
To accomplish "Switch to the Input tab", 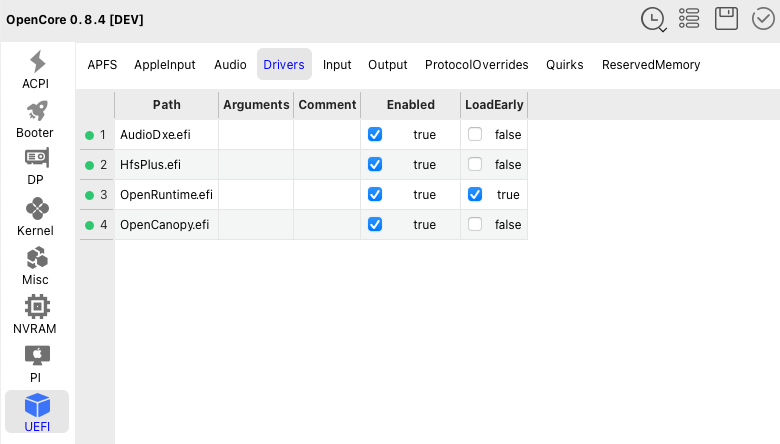I will pyautogui.click(x=337, y=65).
